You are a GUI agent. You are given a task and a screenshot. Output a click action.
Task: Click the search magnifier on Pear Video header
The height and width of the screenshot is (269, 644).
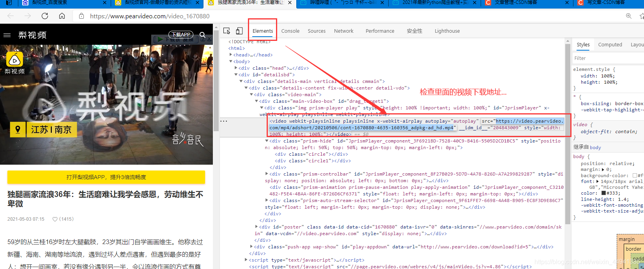pos(203,35)
